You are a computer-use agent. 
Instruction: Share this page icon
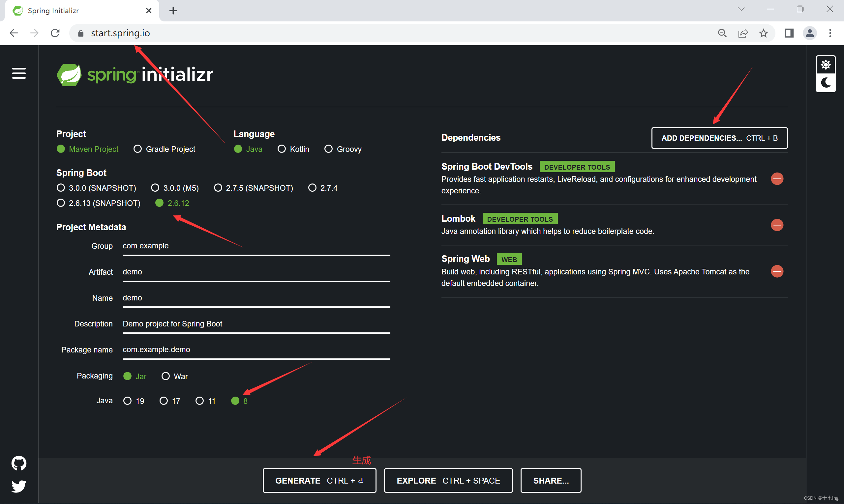point(743,33)
